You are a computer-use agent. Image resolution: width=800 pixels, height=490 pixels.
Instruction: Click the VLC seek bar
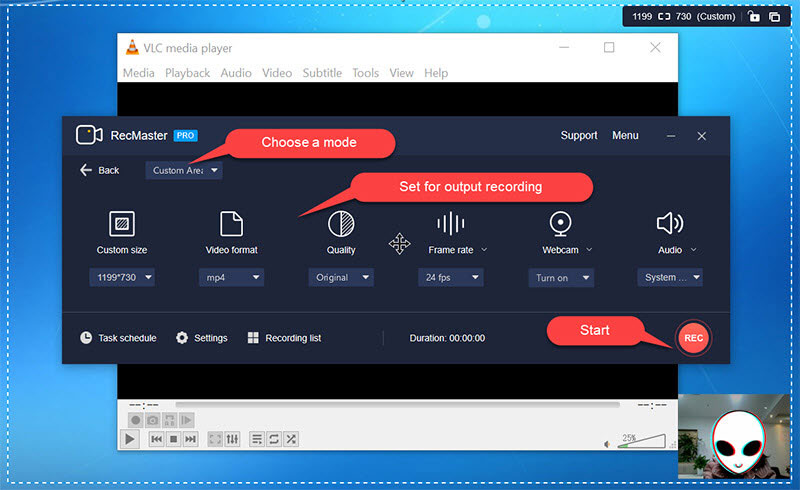(x=397, y=405)
